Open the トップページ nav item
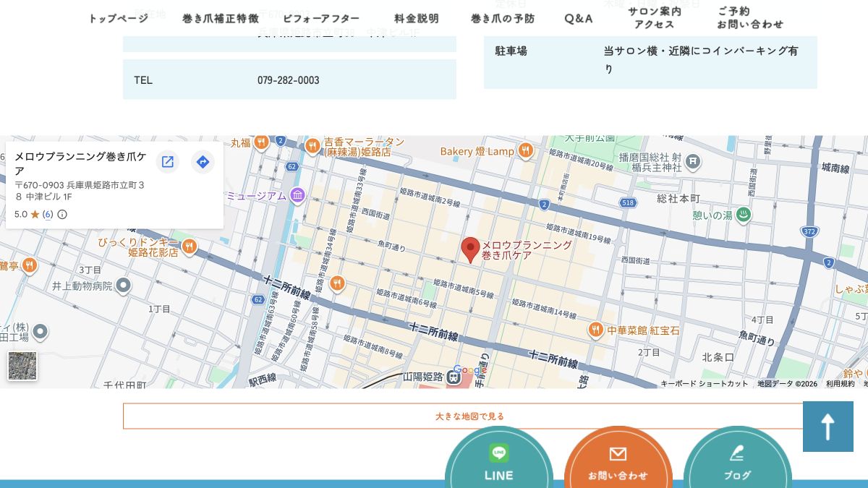Screen dimensions: 868x488 point(119,19)
